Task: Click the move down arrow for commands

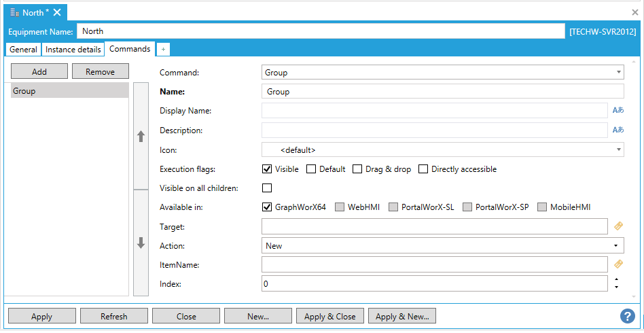Action: [x=141, y=243]
